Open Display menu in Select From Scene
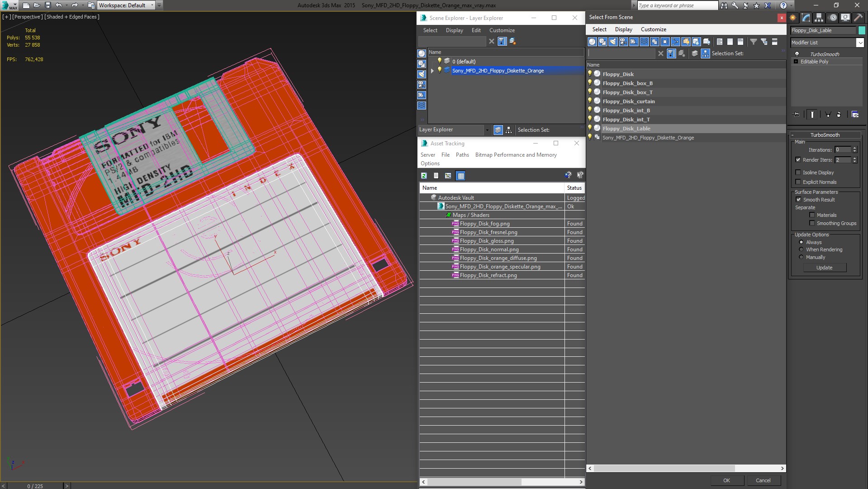868x489 pixels. click(623, 29)
